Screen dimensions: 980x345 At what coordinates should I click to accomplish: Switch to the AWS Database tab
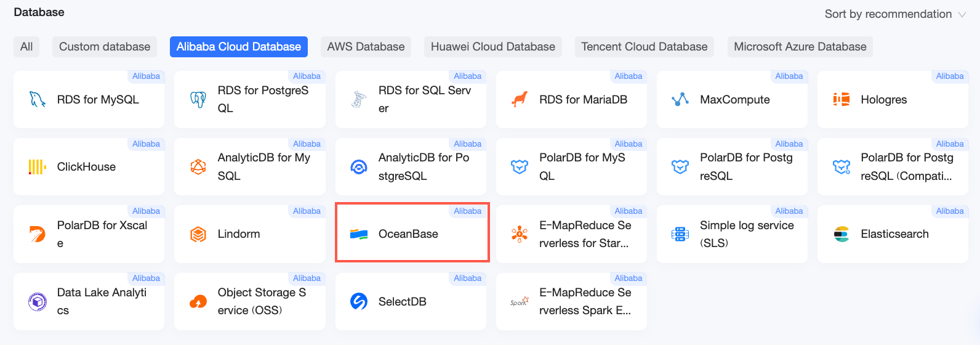click(366, 47)
